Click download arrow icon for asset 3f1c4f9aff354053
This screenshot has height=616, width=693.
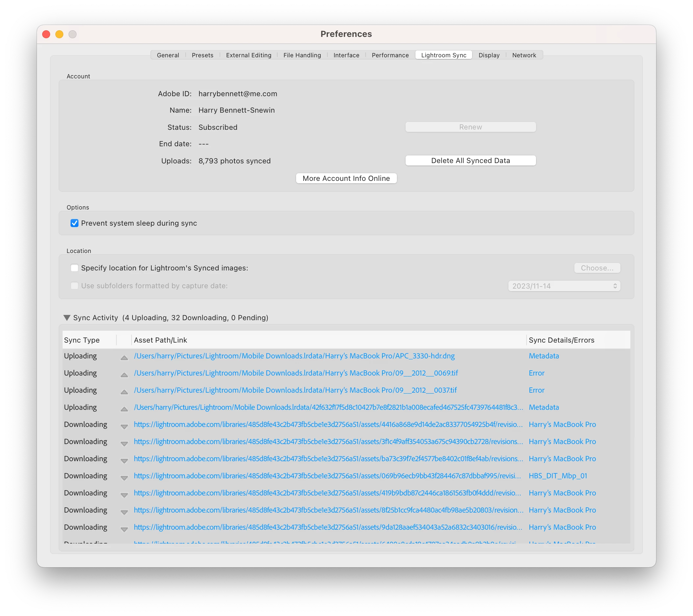tap(124, 443)
